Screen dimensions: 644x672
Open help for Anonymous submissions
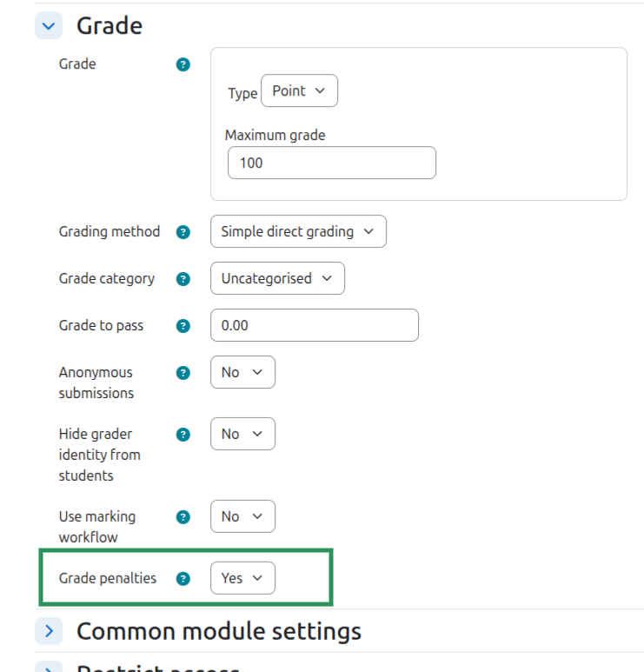click(183, 373)
